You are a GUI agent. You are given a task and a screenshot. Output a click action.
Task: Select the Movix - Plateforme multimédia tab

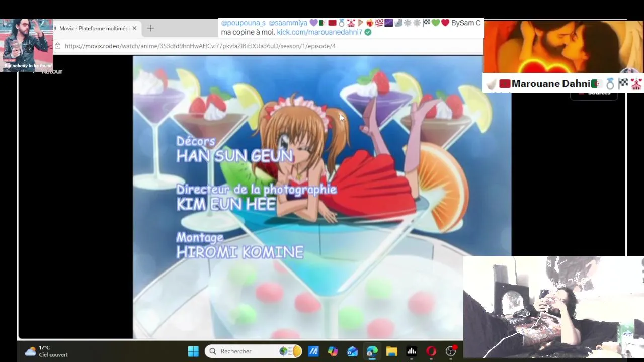94,28
